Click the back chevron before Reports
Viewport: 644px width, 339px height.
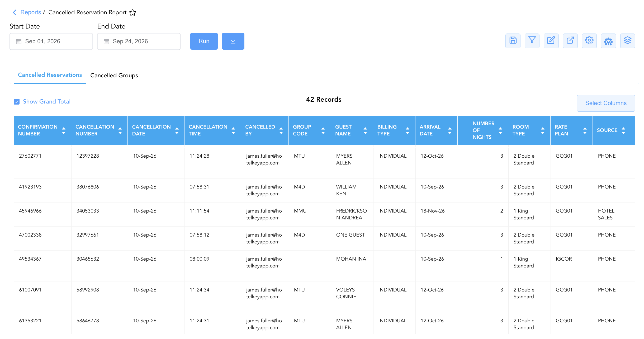[15, 12]
